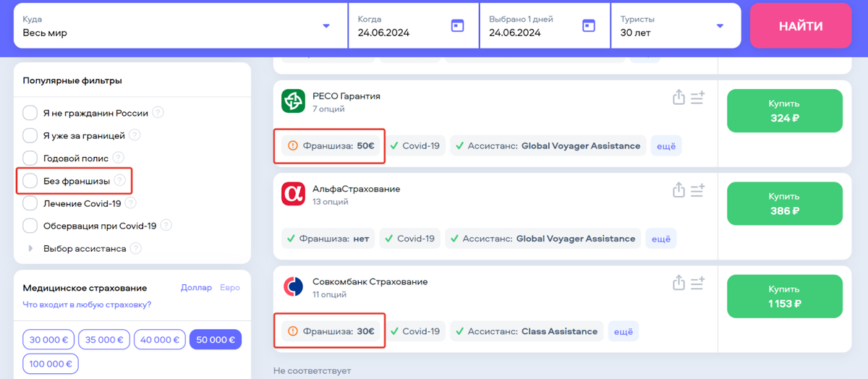The height and width of the screenshot is (379, 868).
Task: Click Covid-19 tag on Совкомбанк Страхование
Action: (415, 331)
